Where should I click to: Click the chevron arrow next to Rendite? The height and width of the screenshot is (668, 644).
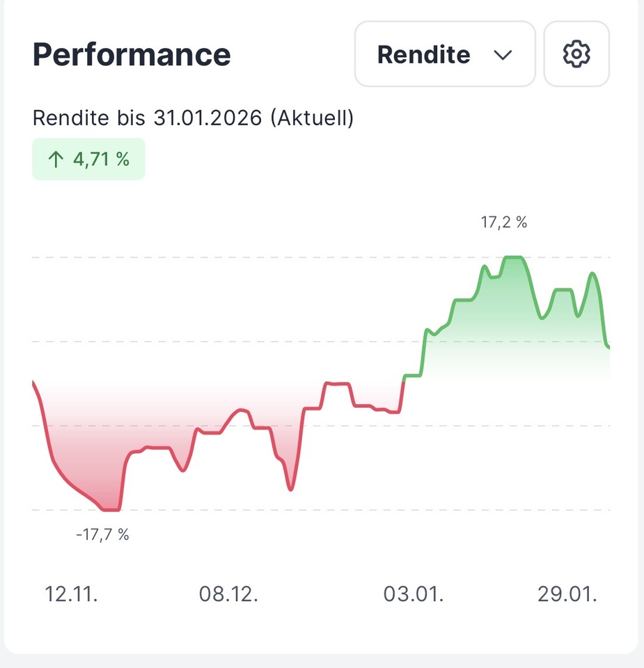point(503,55)
